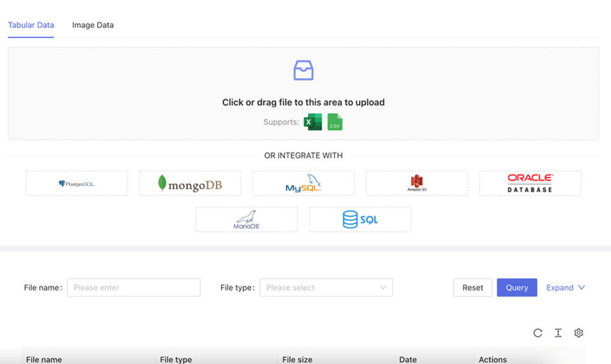The height and width of the screenshot is (364, 611).
Task: Integrate with PostgreSQL
Action: click(77, 183)
